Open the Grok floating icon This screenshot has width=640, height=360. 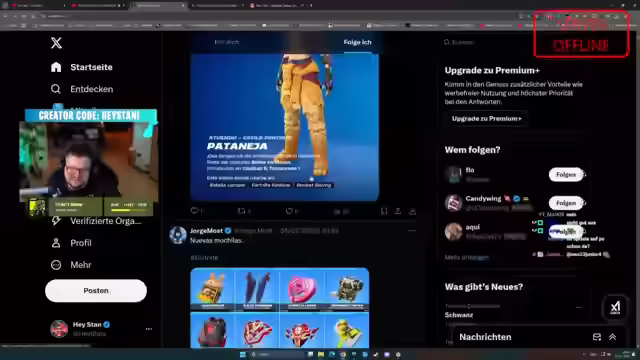point(615,307)
